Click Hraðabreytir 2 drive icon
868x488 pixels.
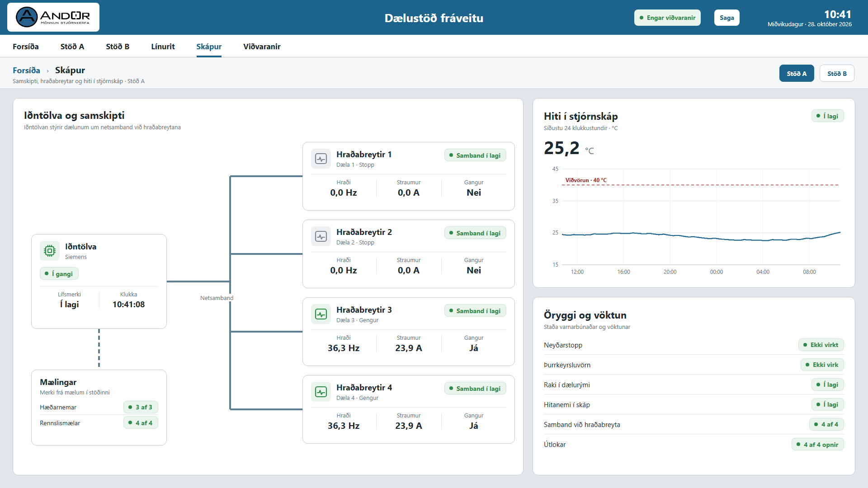[321, 236]
